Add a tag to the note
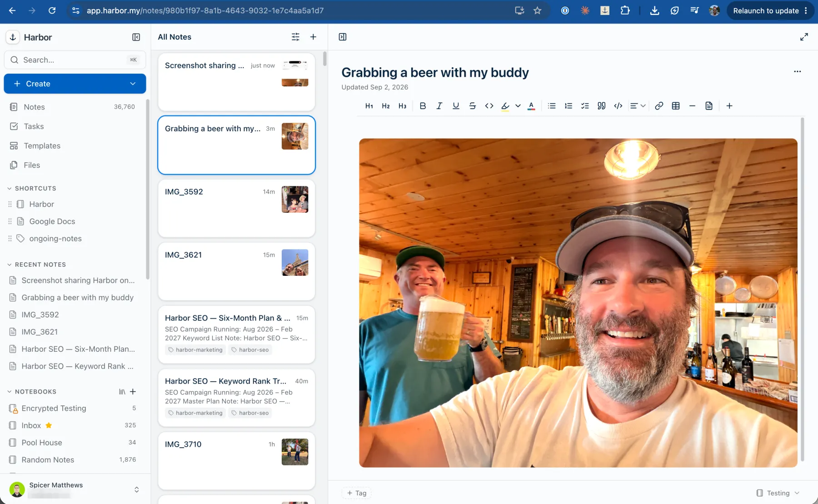Viewport: 818px width, 504px height. [357, 493]
